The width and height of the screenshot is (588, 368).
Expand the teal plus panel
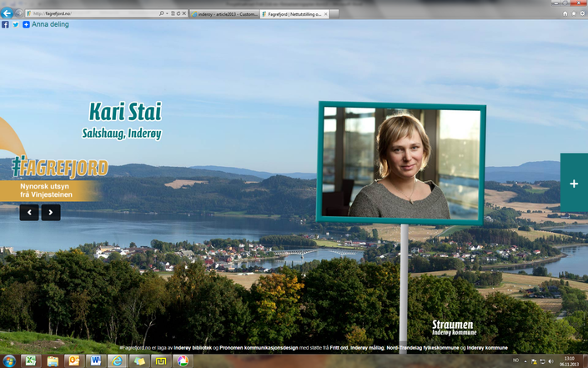pos(574,183)
